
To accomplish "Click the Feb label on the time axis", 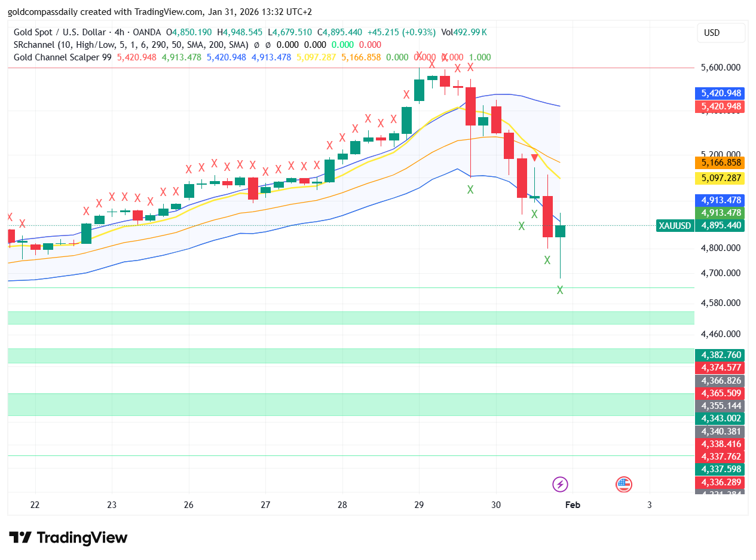I will tap(572, 505).
